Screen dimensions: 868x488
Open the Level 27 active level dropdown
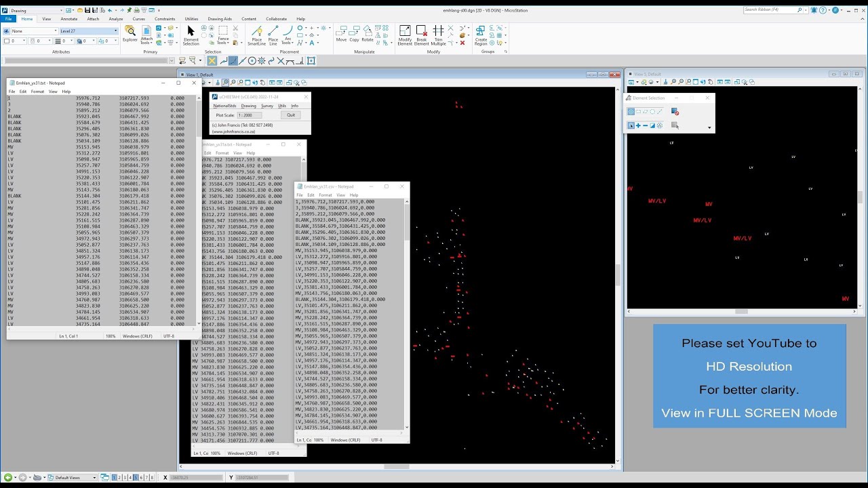[88, 31]
